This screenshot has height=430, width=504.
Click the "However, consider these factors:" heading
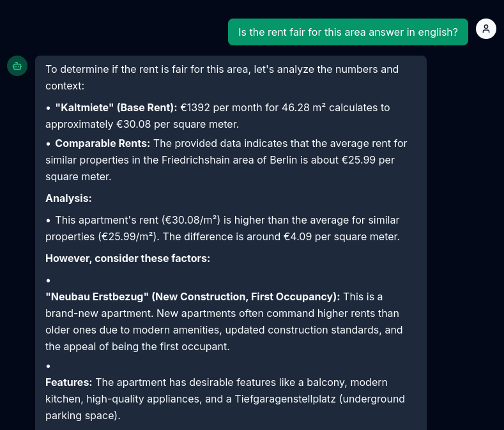coord(127,258)
